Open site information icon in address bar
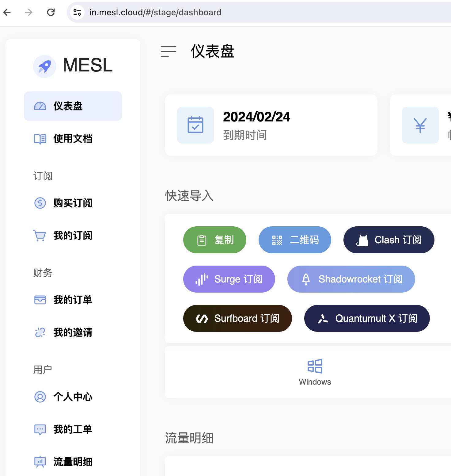Image resolution: width=451 pixels, height=476 pixels. [77, 12]
